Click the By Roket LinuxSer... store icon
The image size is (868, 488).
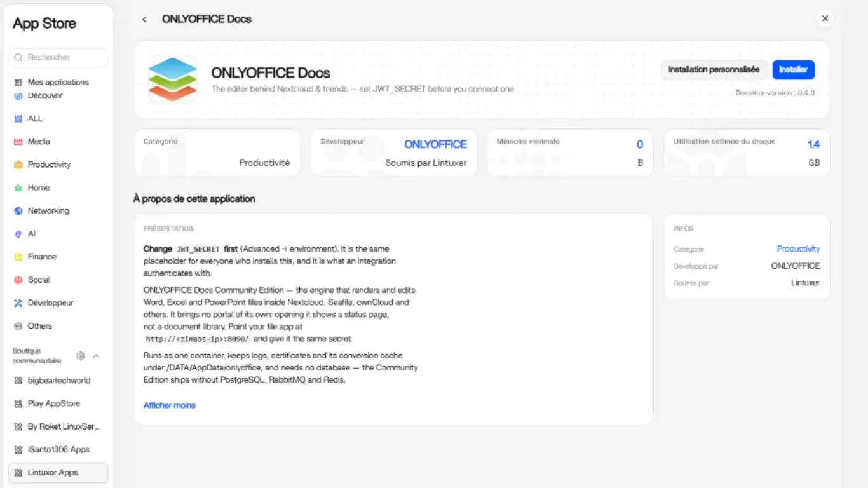click(18, 426)
